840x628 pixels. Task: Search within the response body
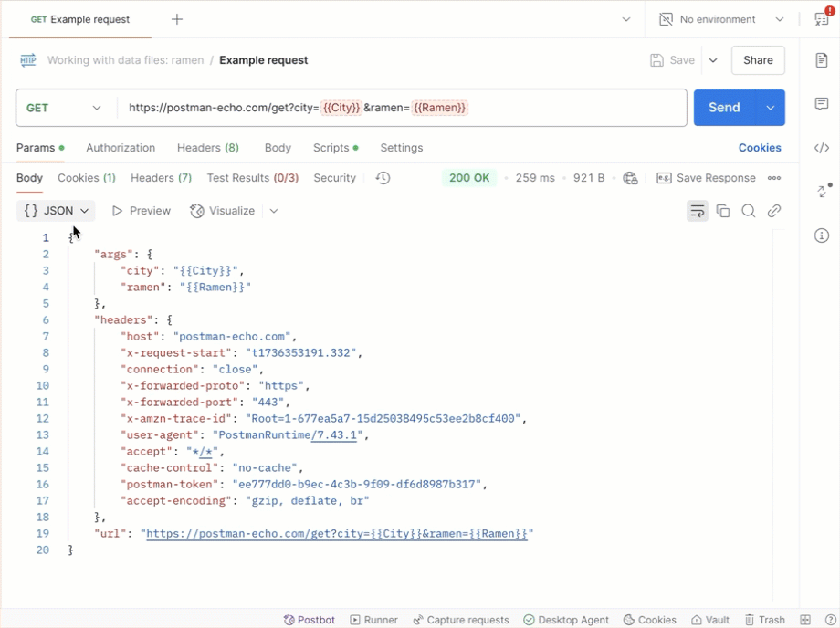749,210
